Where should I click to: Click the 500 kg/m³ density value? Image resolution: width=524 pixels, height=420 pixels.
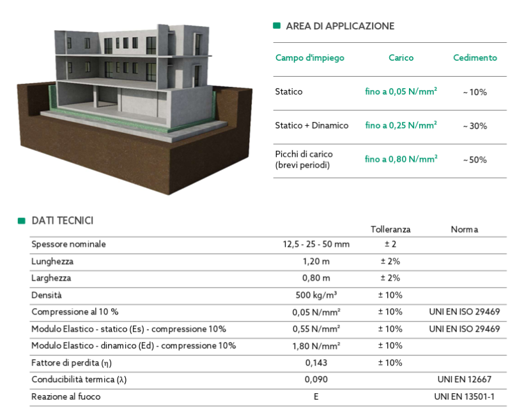pos(316,295)
